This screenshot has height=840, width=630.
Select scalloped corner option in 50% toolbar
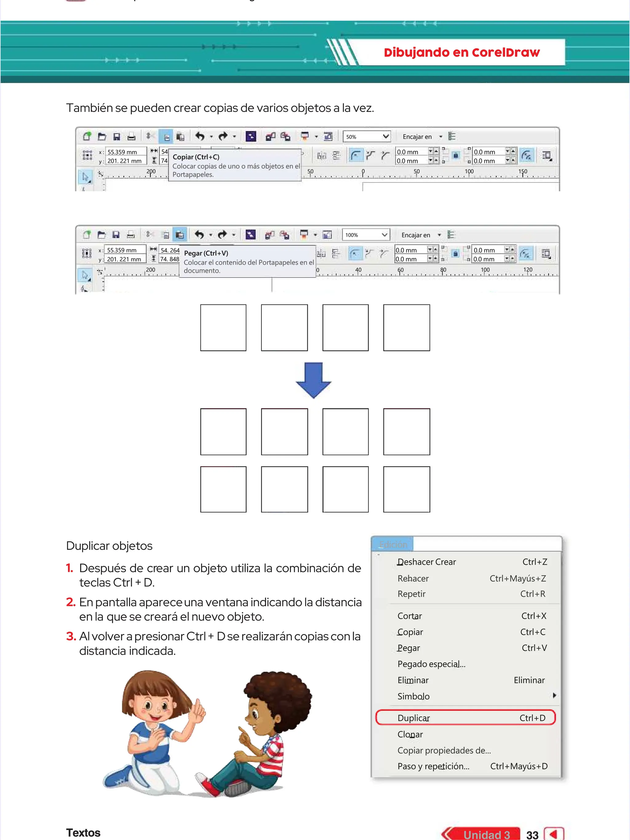(x=371, y=155)
